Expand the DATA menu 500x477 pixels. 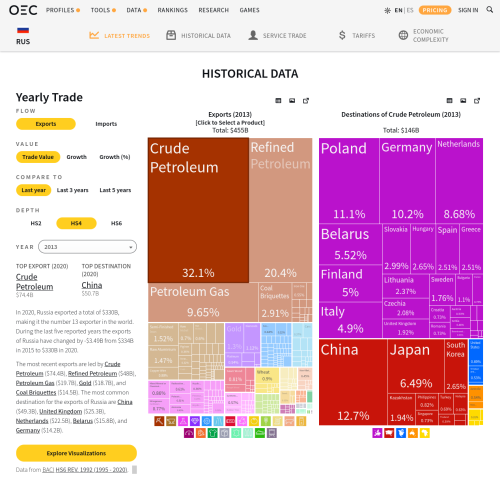tap(137, 10)
